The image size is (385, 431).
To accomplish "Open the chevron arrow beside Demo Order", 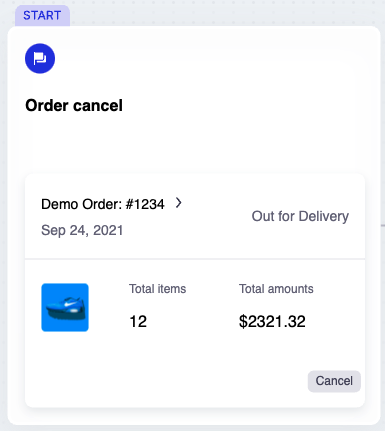I will pyautogui.click(x=179, y=203).
